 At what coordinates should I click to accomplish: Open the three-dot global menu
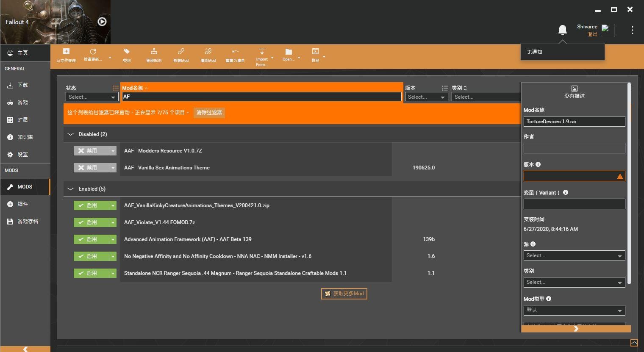point(632,30)
